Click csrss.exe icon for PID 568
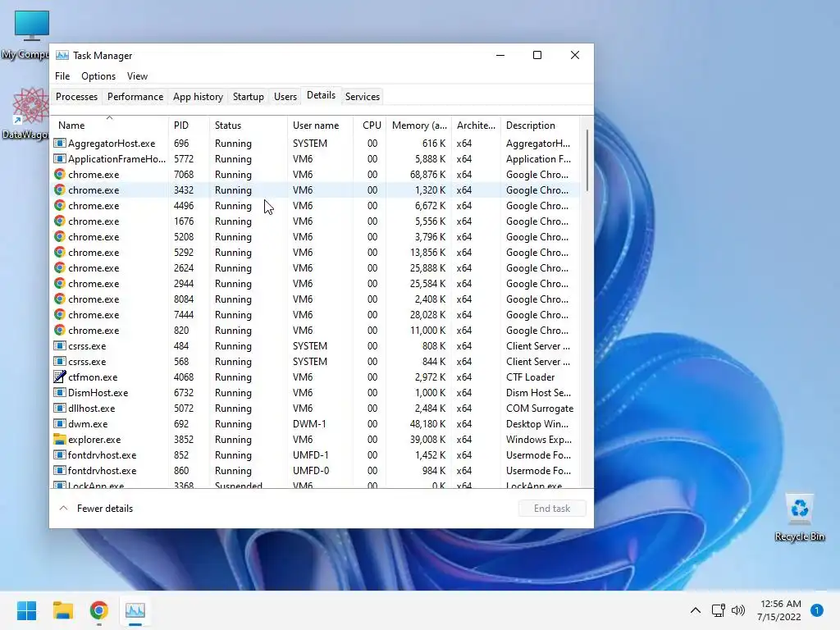 59,362
